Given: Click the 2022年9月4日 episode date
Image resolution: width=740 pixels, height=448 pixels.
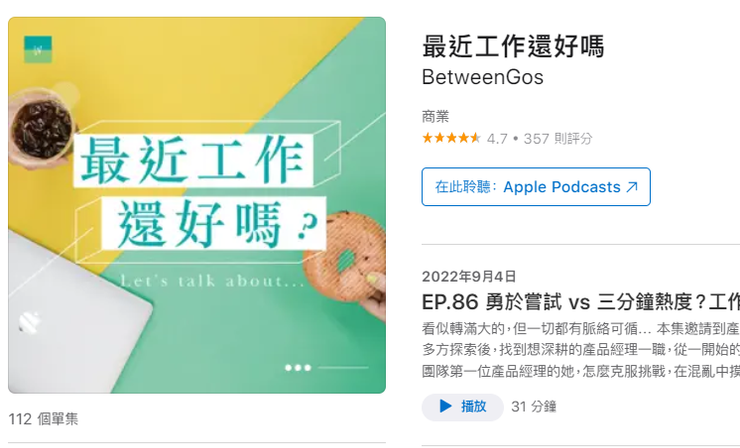Looking at the screenshot, I should coord(469,276).
